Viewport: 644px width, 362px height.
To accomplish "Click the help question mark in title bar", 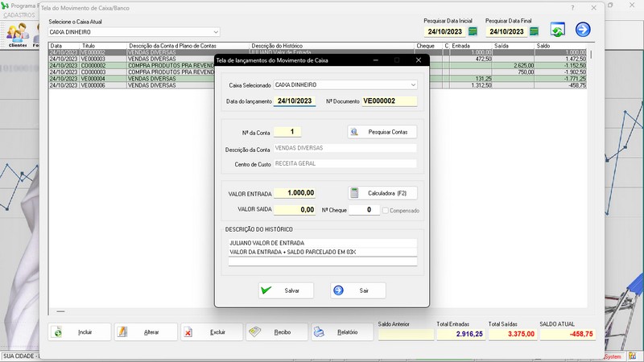I will click(x=572, y=8).
